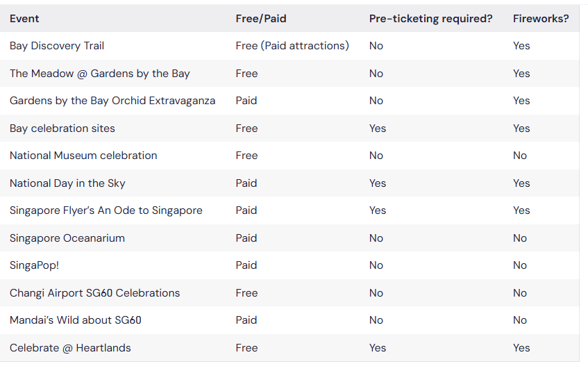The height and width of the screenshot is (373, 588).
Task: Click The Meadow @ Gardens by the Bay
Action: pyautogui.click(x=100, y=74)
